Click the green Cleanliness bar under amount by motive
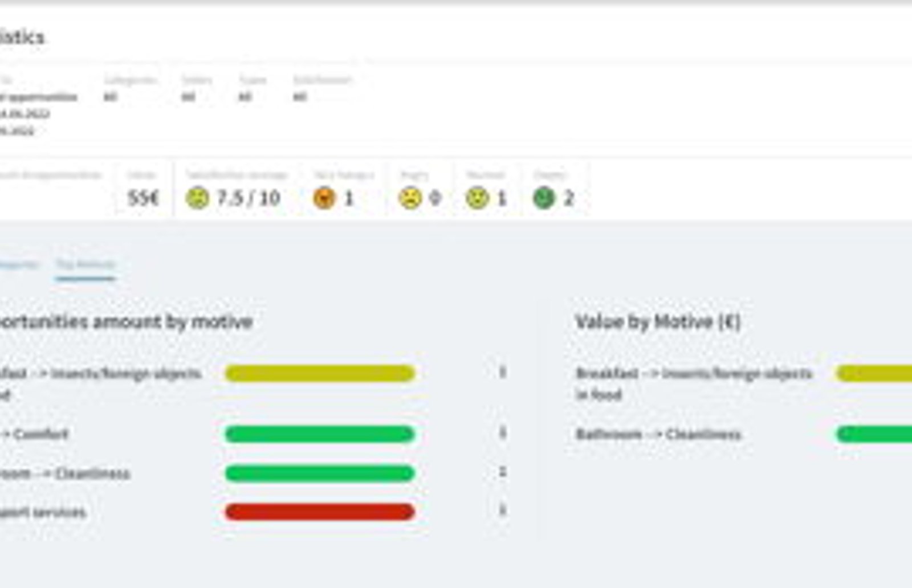 click(x=320, y=473)
